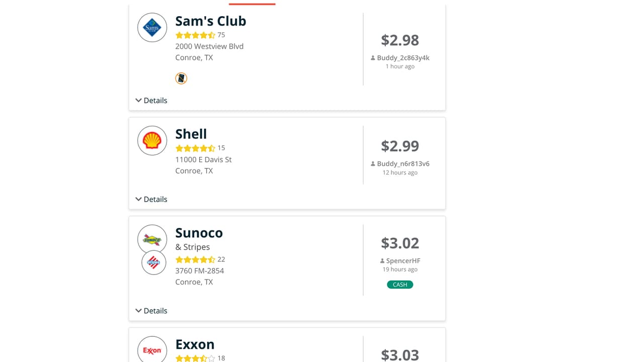Expand Details for Sam's Club
This screenshot has width=644, height=362.
pyautogui.click(x=151, y=100)
